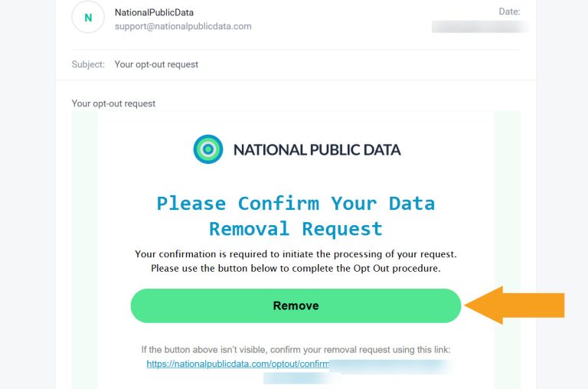This screenshot has width=588, height=389.
Task: Select the subject line "Your opt-out request"
Action: tap(156, 64)
